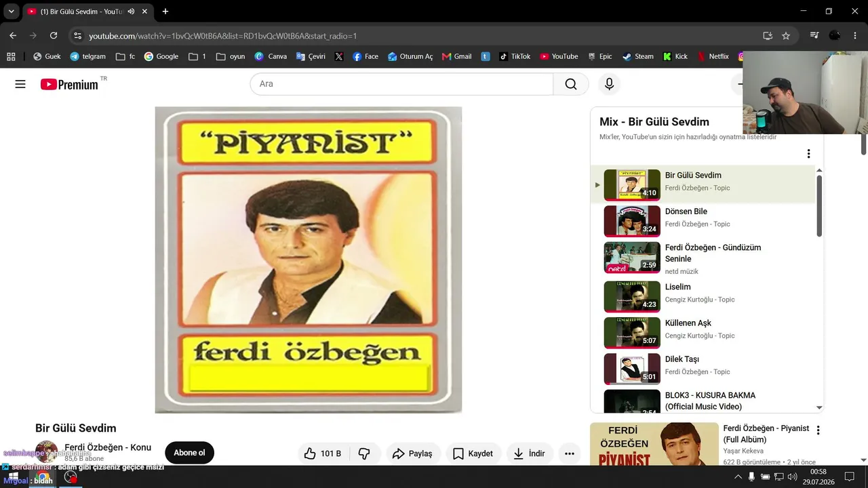868x488 pixels.
Task: Go back in the browser
Action: [x=13, y=35]
